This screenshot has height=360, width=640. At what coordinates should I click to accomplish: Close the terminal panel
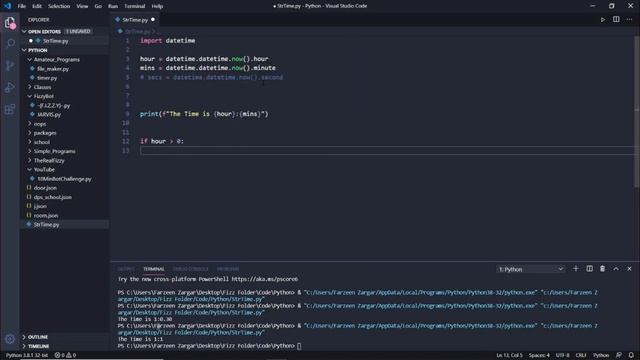click(x=629, y=269)
